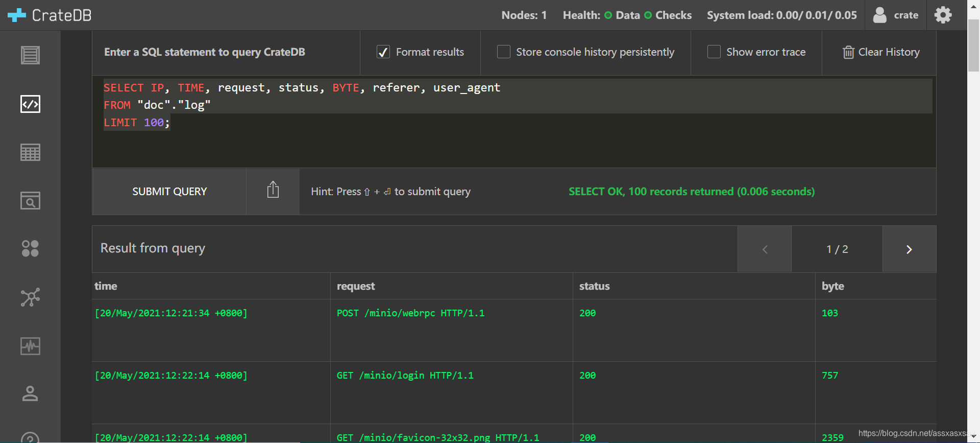Click the byte column header
Viewport: 980px width, 443px height.
832,286
